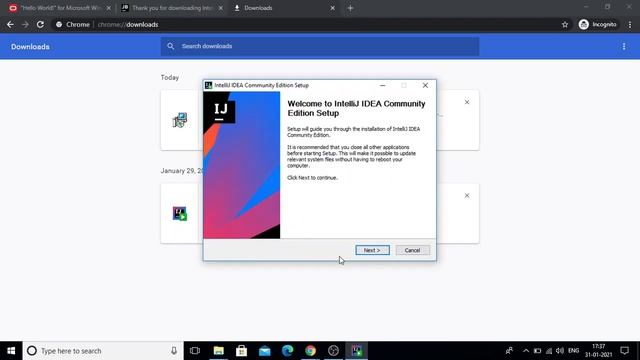Close the Thank you for downloading tab
Screen dimensions: 640x360
(x=220, y=8)
